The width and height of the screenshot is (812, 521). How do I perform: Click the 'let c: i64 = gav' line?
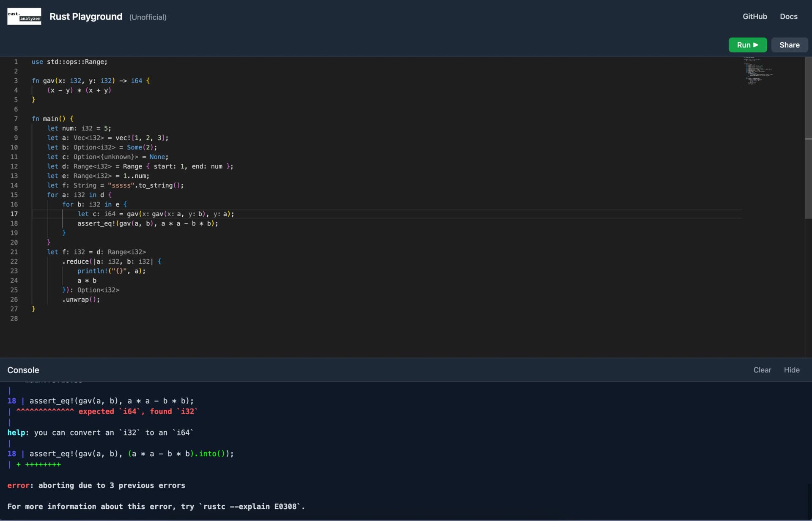click(156, 214)
